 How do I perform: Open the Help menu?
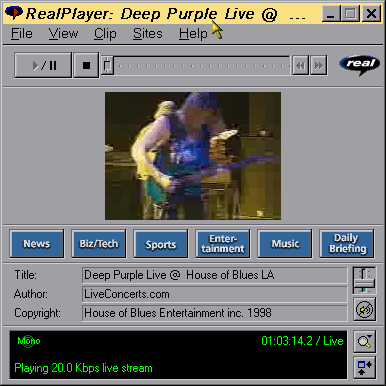[x=193, y=34]
